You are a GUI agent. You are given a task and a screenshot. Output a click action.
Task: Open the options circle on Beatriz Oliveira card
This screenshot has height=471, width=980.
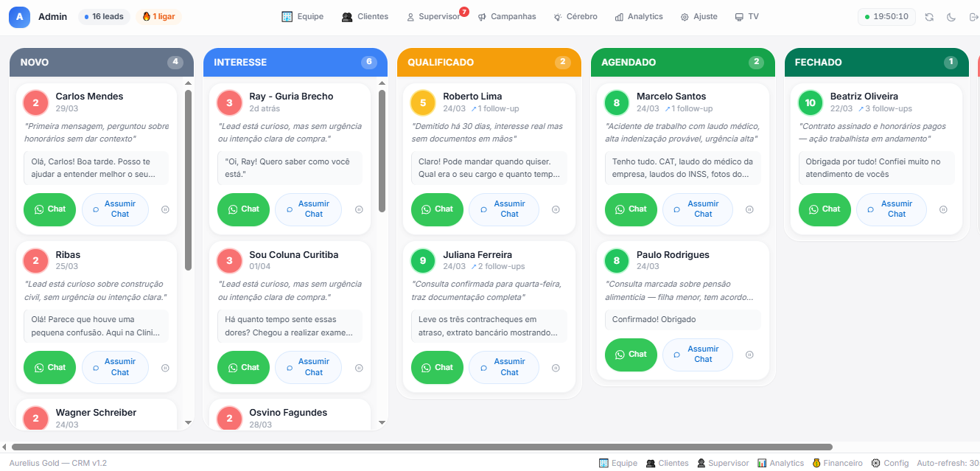pos(943,209)
